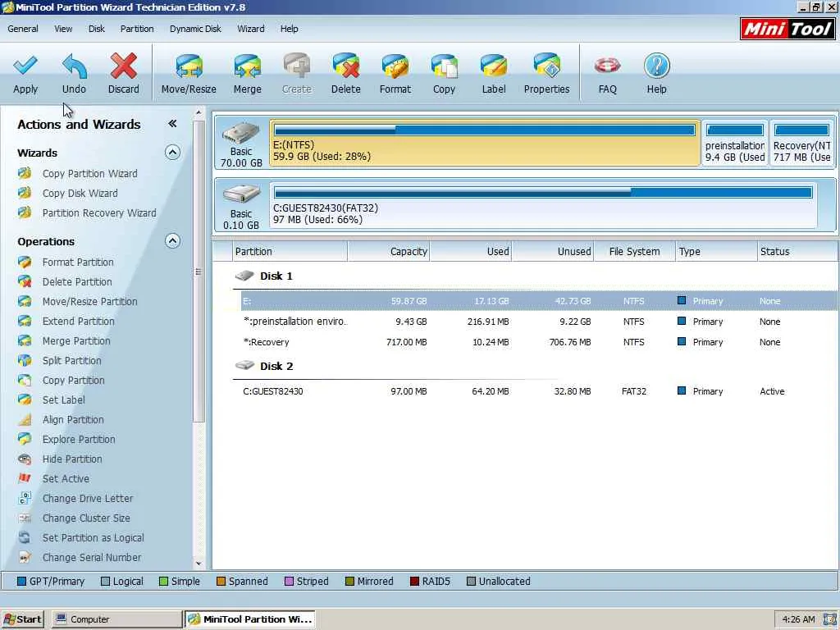This screenshot has height=630, width=840.
Task: Open the Partition menu
Action: pyautogui.click(x=137, y=29)
